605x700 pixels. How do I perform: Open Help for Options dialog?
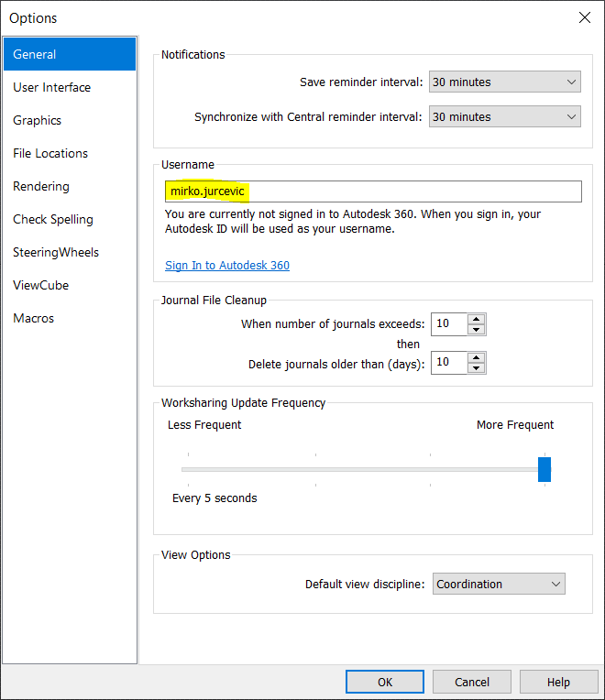tap(558, 682)
